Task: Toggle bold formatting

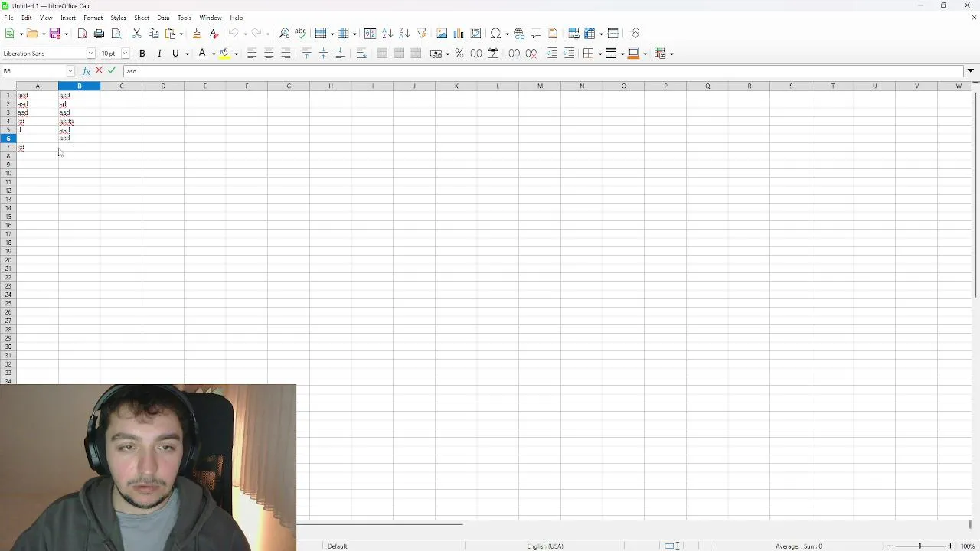Action: (x=142, y=54)
